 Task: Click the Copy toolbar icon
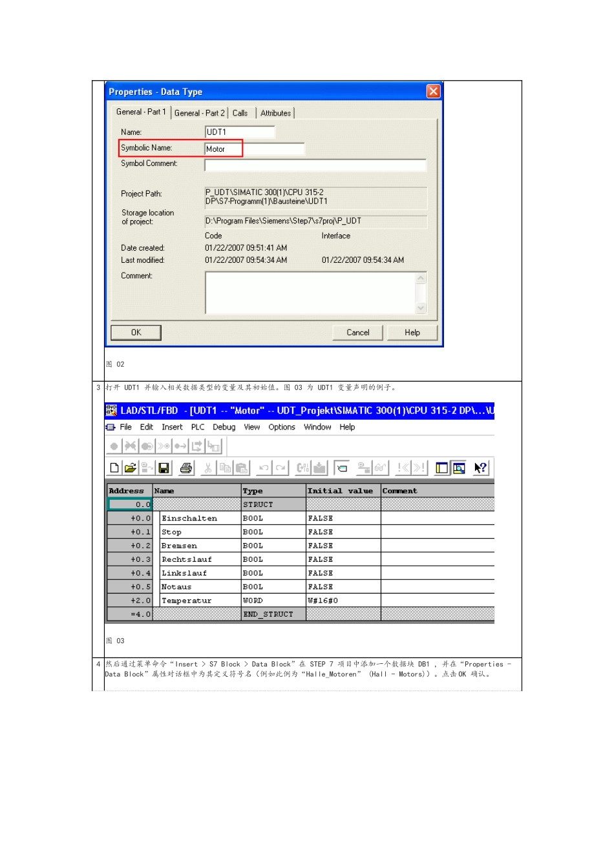[225, 468]
